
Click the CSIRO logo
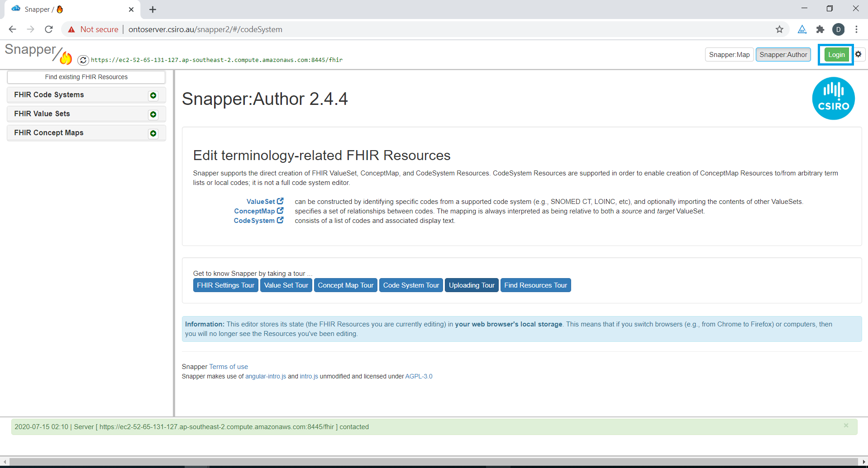point(833,99)
